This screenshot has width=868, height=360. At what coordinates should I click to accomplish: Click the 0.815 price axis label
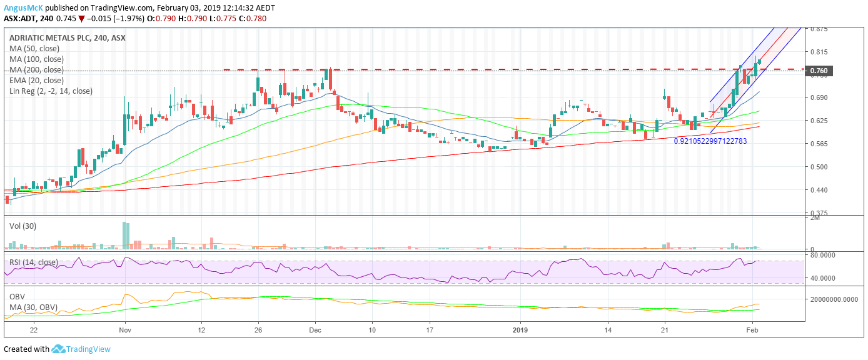819,52
